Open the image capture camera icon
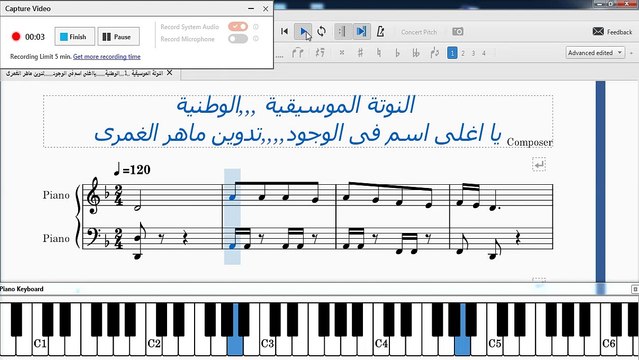The image size is (639, 360). (458, 31)
